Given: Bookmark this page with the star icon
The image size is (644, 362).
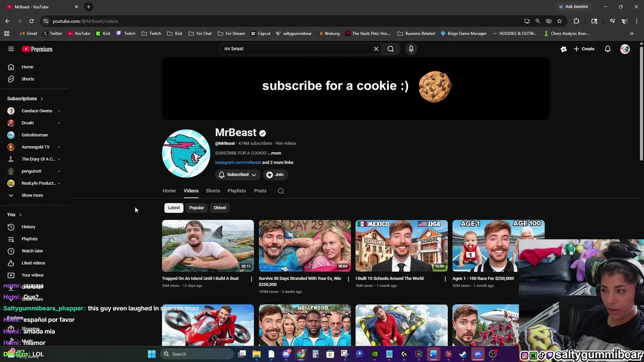Looking at the screenshot, I should [x=559, y=21].
